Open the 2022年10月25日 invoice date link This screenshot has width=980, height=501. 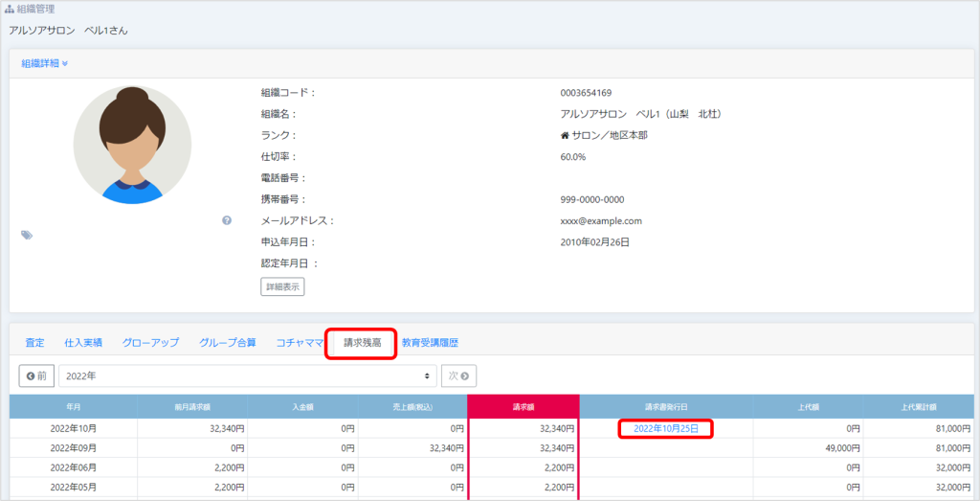[666, 429]
